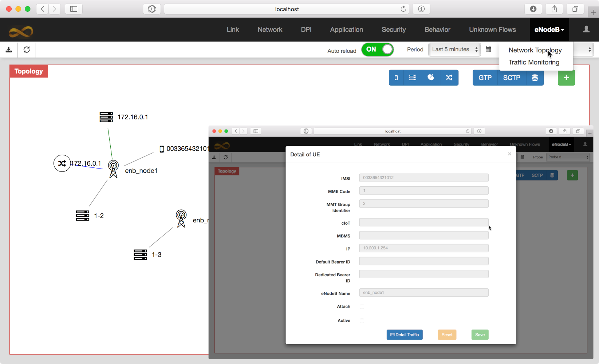
Task: Open the Probe 3 selector dropdown
Action: [x=568, y=157]
